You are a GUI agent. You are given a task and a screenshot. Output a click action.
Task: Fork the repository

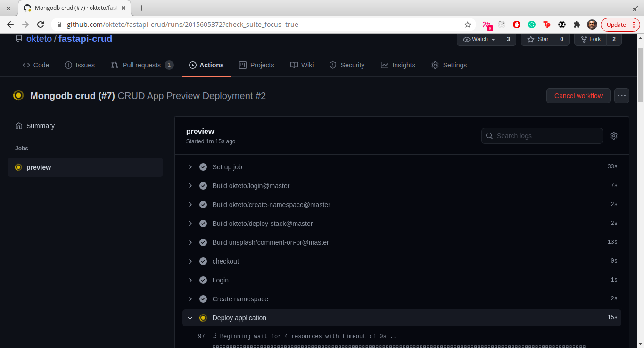point(590,39)
